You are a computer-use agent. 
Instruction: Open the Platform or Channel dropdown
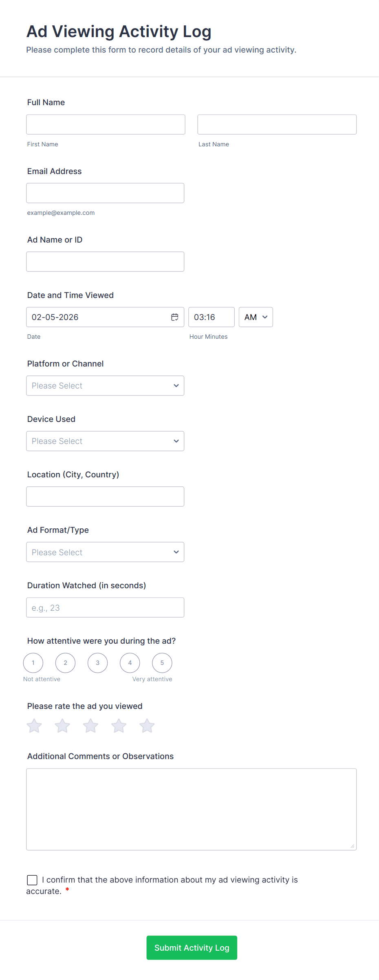point(105,386)
